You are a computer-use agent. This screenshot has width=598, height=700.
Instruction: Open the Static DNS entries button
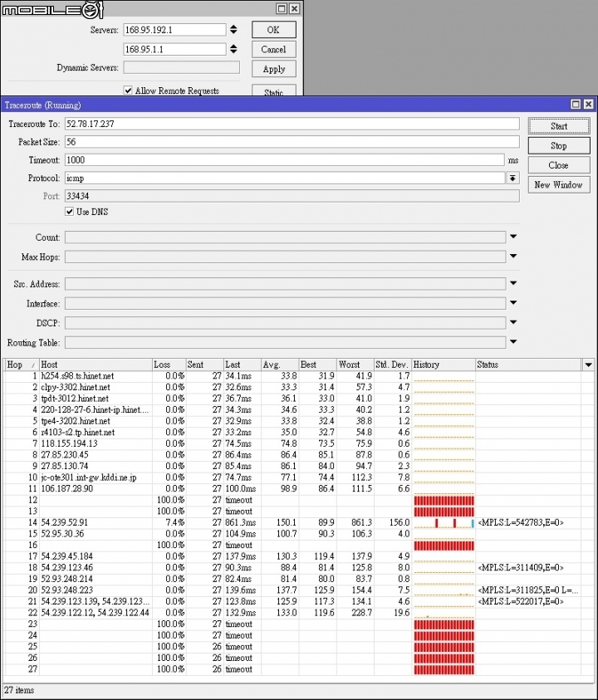pyautogui.click(x=273, y=91)
